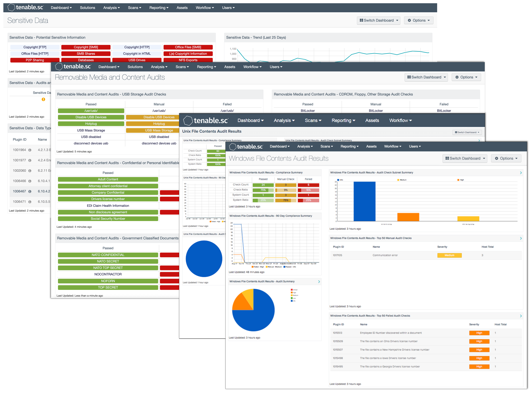Open Options menu in Windows File Contents window
The height and width of the screenshot is (393, 532).
(x=506, y=159)
